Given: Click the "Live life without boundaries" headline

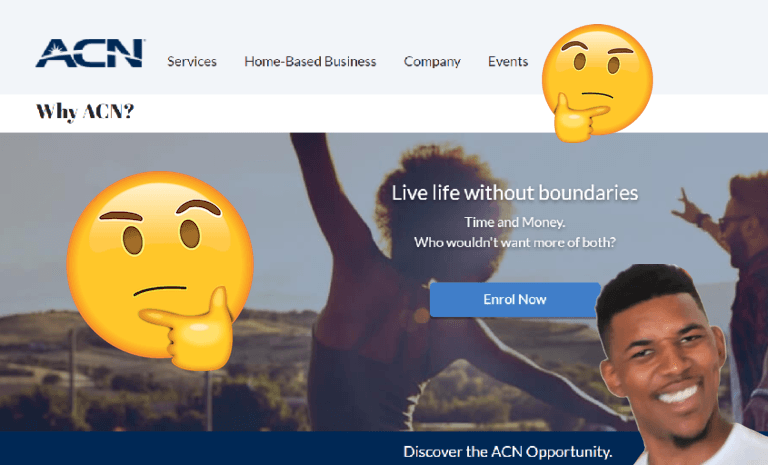Looking at the screenshot, I should pos(515,193).
